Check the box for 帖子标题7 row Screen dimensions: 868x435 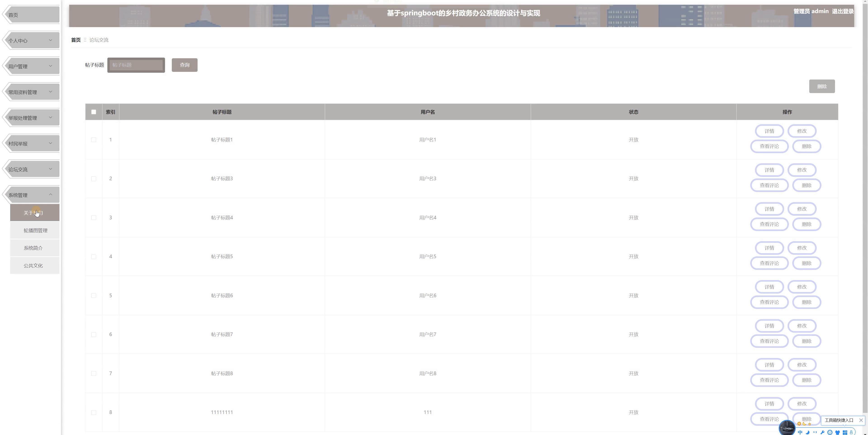[94, 334]
